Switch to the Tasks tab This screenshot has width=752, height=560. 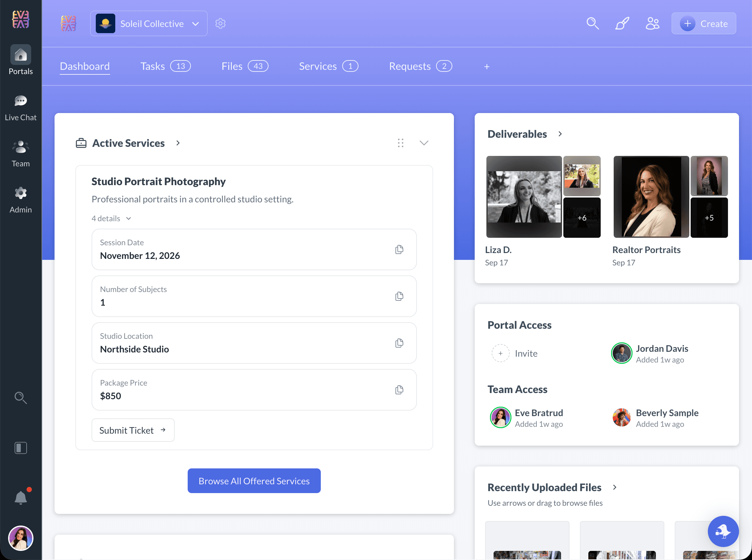tap(166, 67)
